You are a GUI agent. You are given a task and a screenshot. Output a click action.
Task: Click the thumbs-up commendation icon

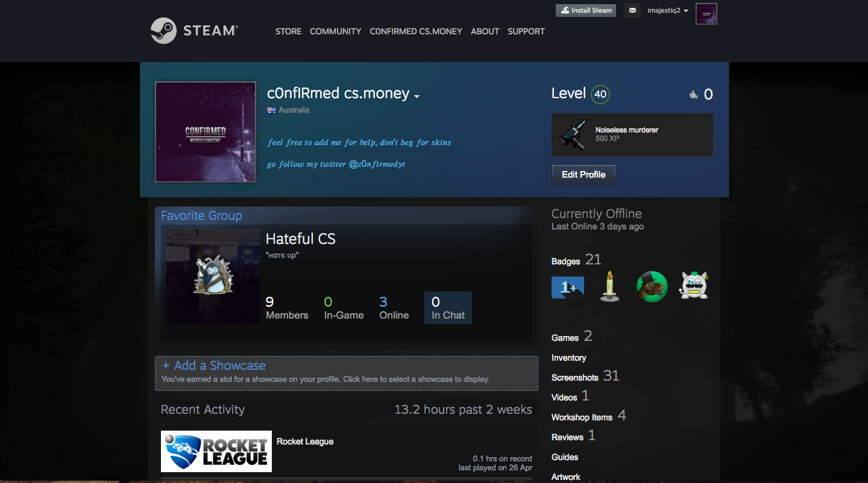coord(693,95)
